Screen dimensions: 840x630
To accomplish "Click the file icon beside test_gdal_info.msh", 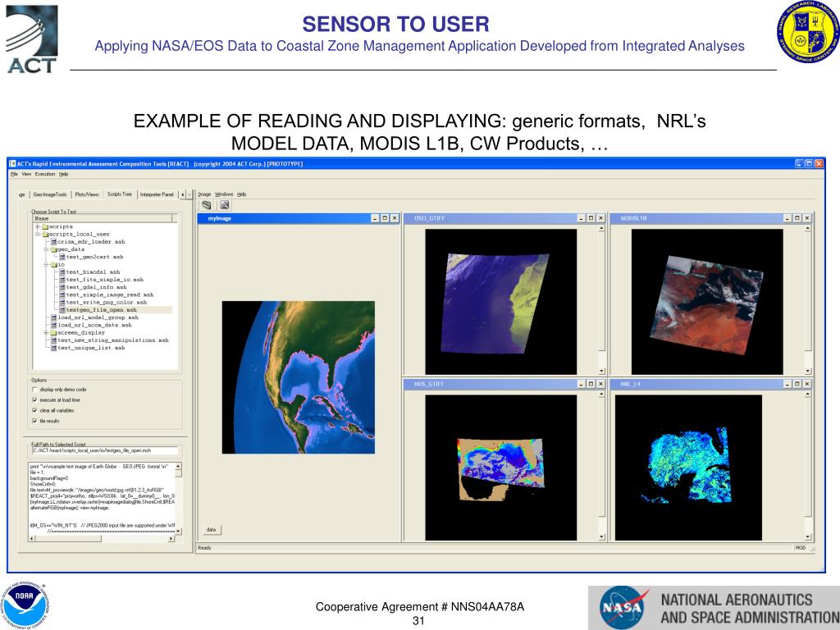I will [x=62, y=287].
